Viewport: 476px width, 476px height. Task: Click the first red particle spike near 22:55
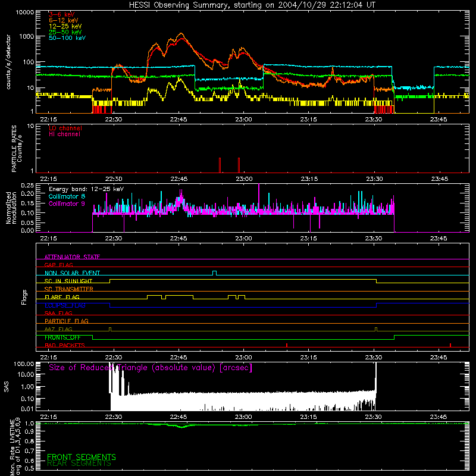coord(220,165)
